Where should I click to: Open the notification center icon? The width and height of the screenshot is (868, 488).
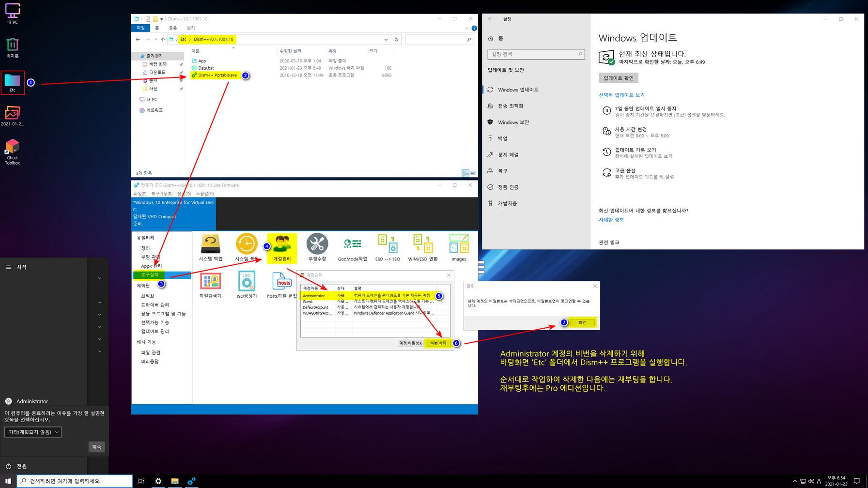856,481
